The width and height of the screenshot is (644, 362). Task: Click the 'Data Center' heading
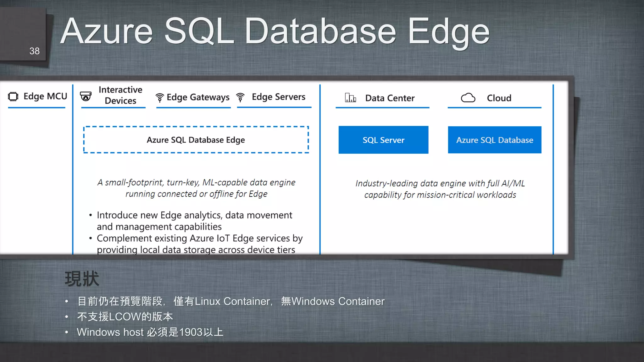(390, 98)
